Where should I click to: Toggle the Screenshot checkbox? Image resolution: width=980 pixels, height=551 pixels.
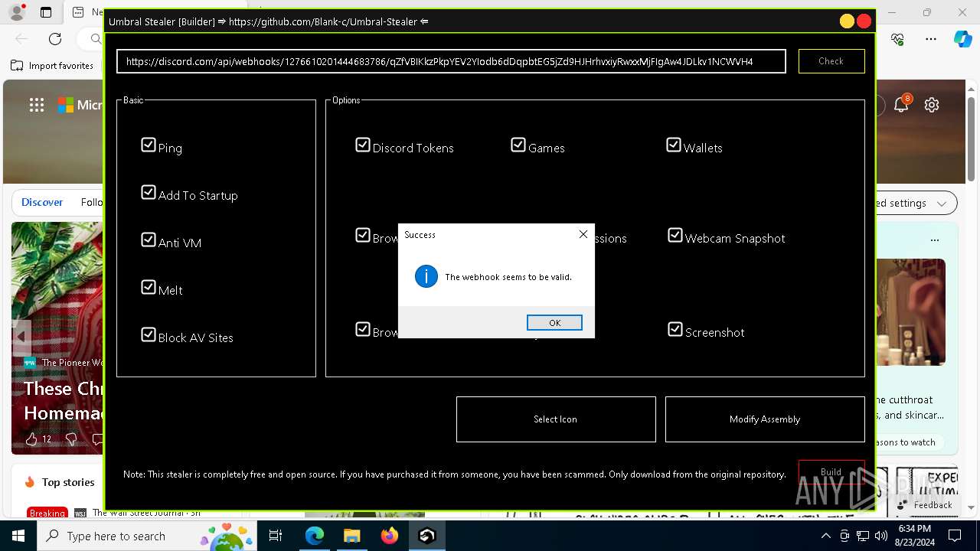tap(675, 329)
